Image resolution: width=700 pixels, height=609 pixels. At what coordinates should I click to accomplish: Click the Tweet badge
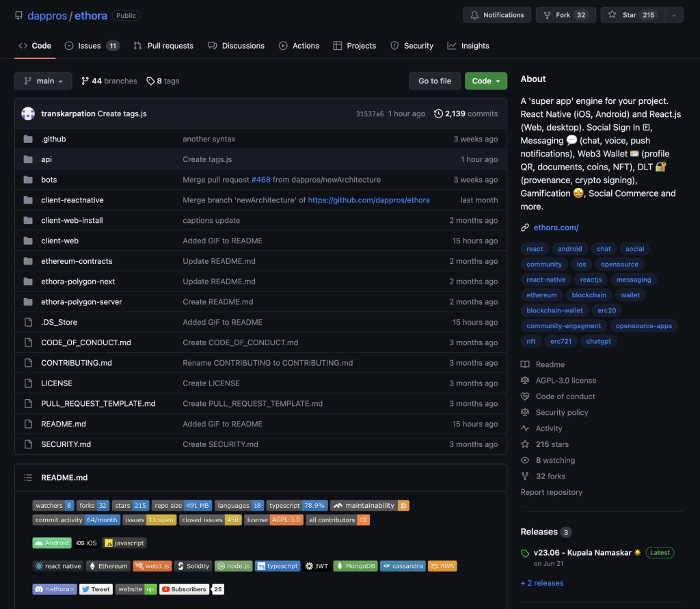pyautogui.click(x=96, y=589)
